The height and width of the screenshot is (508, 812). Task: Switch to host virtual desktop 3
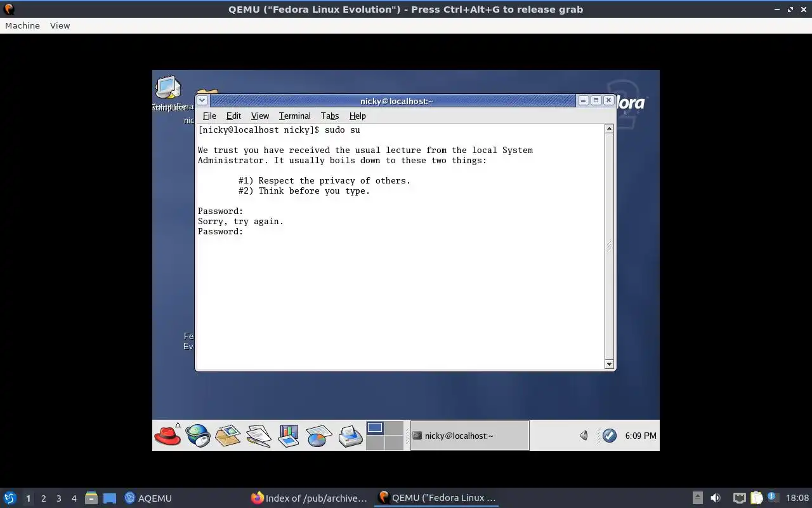(x=59, y=498)
